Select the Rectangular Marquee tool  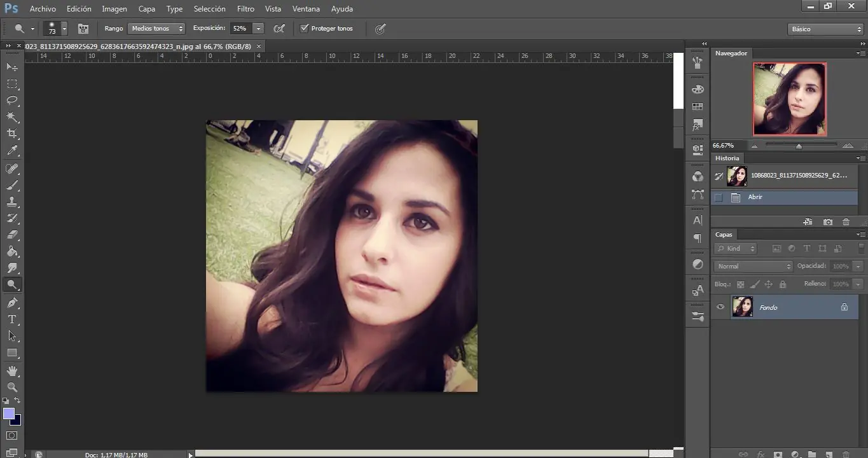point(12,84)
